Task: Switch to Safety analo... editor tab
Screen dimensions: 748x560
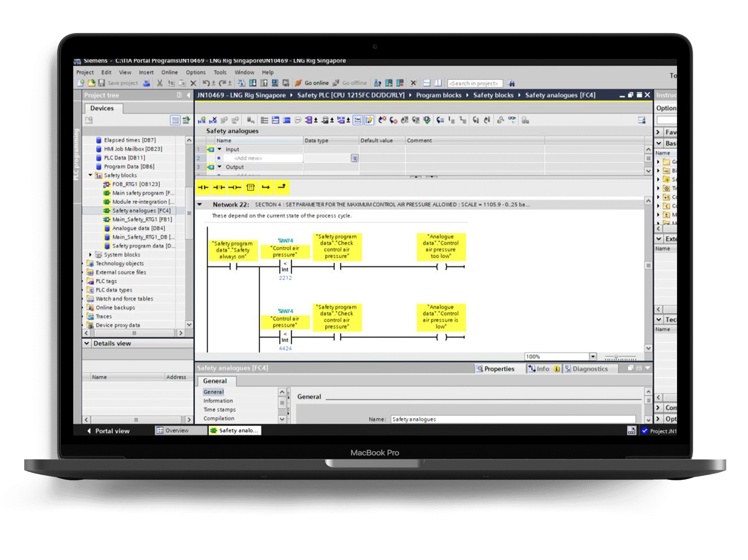Action: (235, 431)
